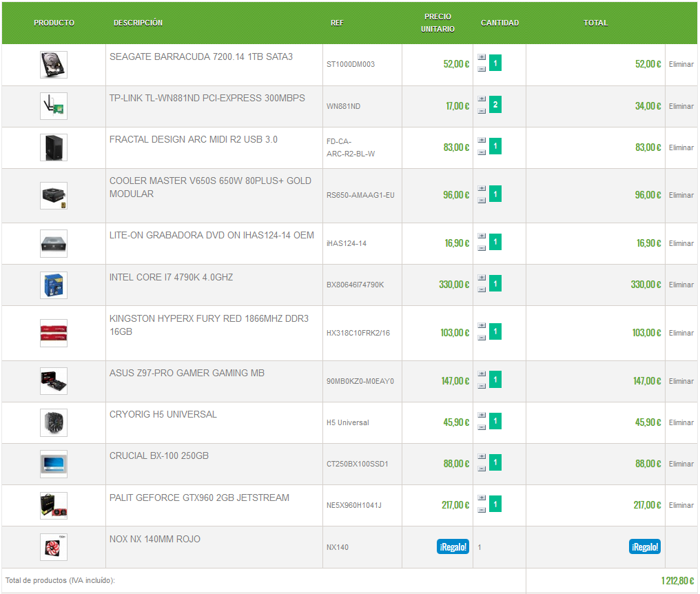The height and width of the screenshot is (594, 700).
Task: Increase quantity of Cooler Master V650S
Action: point(482,189)
